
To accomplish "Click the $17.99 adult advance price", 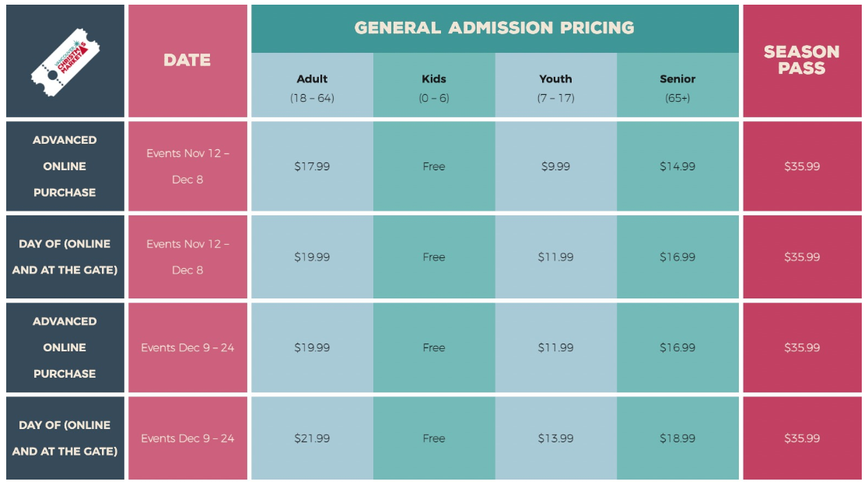I will point(312,166).
